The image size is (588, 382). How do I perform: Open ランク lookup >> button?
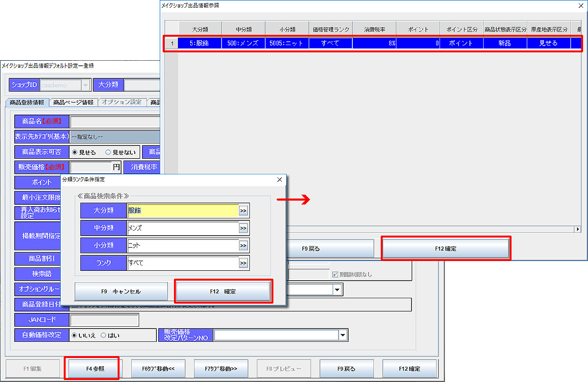point(244,263)
